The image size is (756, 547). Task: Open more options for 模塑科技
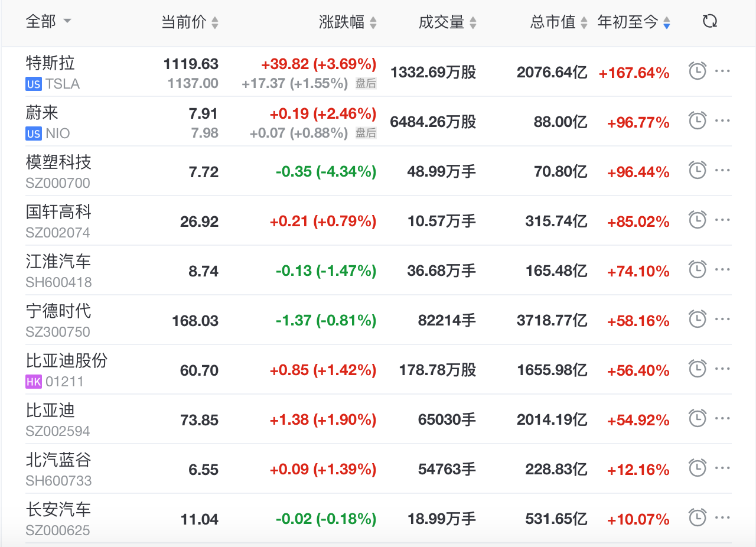[x=722, y=171]
